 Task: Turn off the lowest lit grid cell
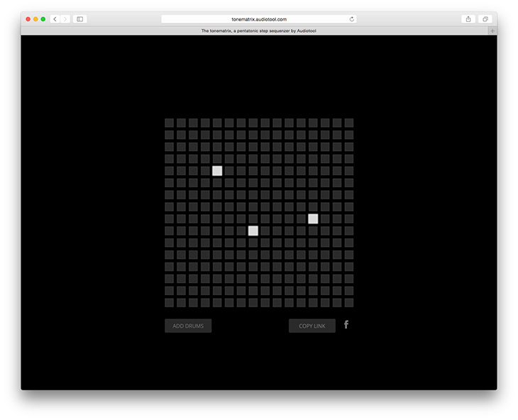(x=253, y=231)
